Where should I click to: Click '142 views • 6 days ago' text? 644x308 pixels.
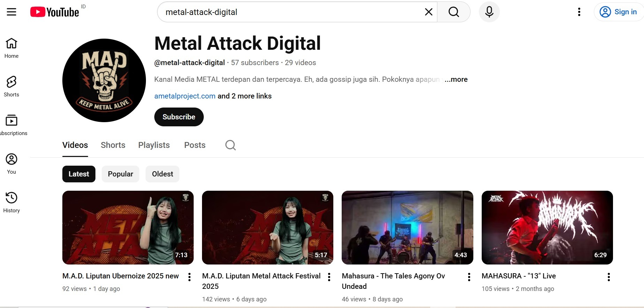(234, 299)
